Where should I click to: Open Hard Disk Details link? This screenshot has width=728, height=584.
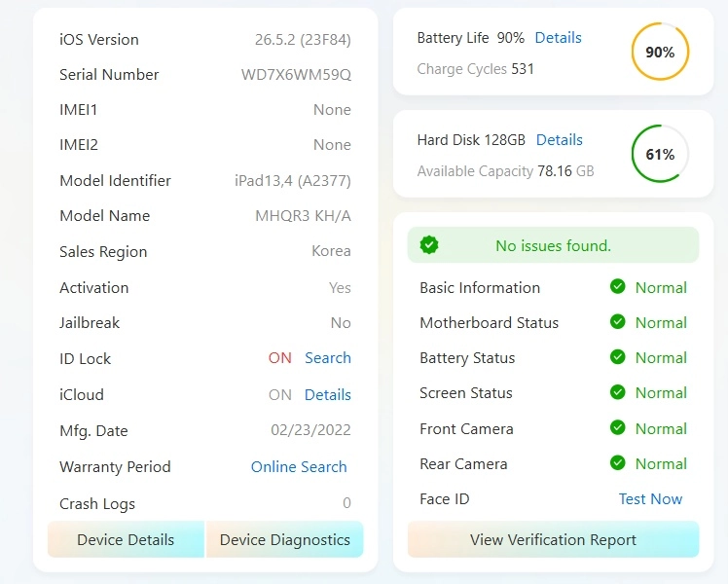[x=559, y=140]
